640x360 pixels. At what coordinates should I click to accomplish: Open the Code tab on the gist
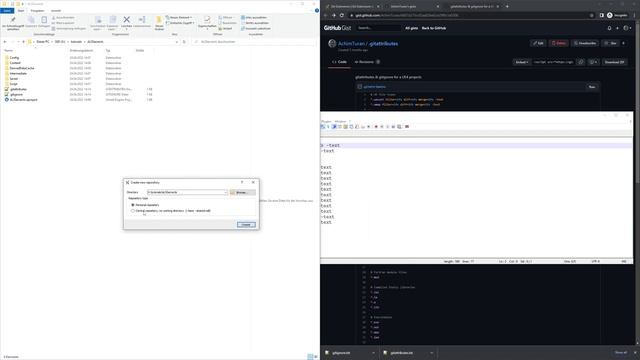tap(339, 62)
